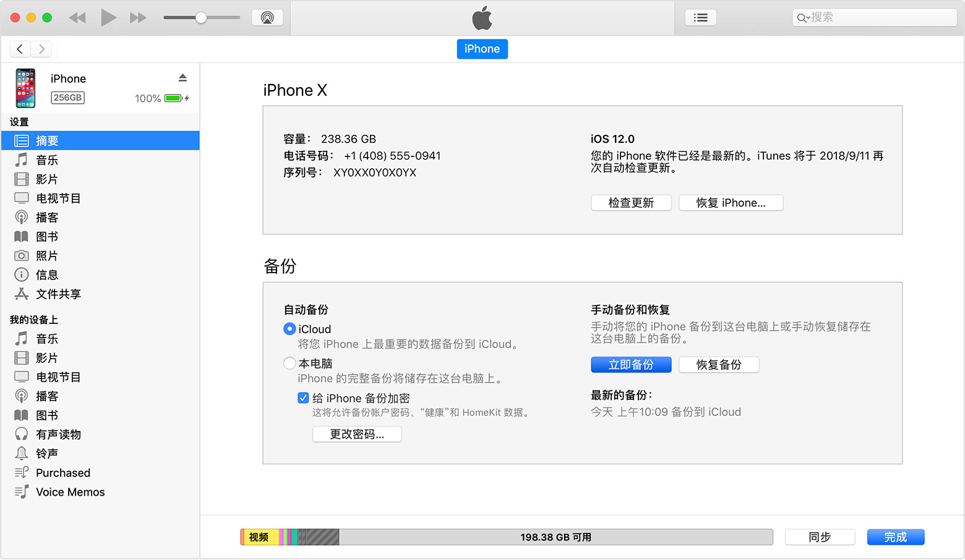Open the search field dropdown magnifier
Viewport: 965px width, 560px height.
(x=802, y=17)
